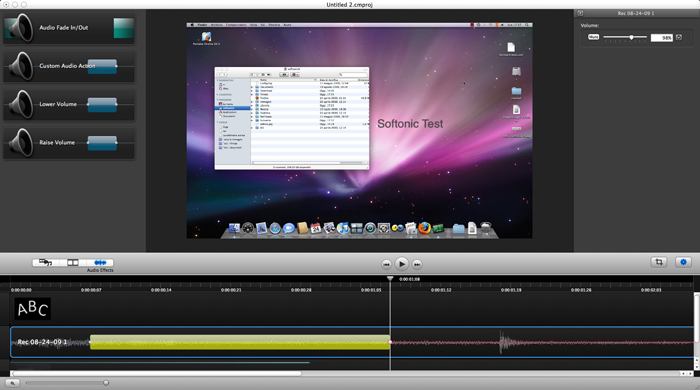Choose the Raise Volume audio effect
Viewport: 700px width, 390px height.
click(69, 143)
